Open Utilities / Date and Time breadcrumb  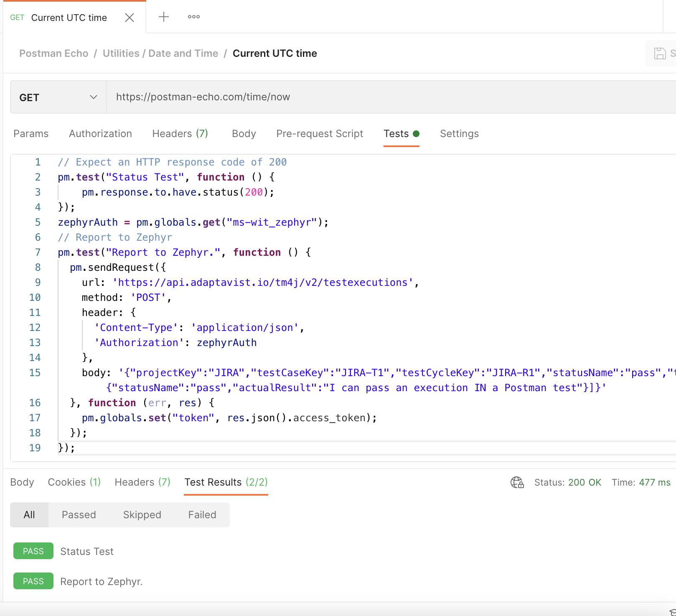coord(160,53)
